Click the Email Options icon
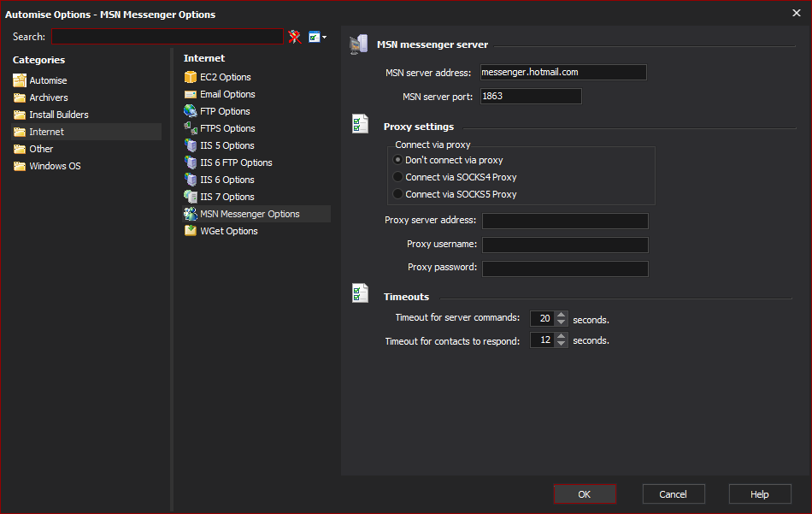The image size is (812, 514). [x=191, y=94]
